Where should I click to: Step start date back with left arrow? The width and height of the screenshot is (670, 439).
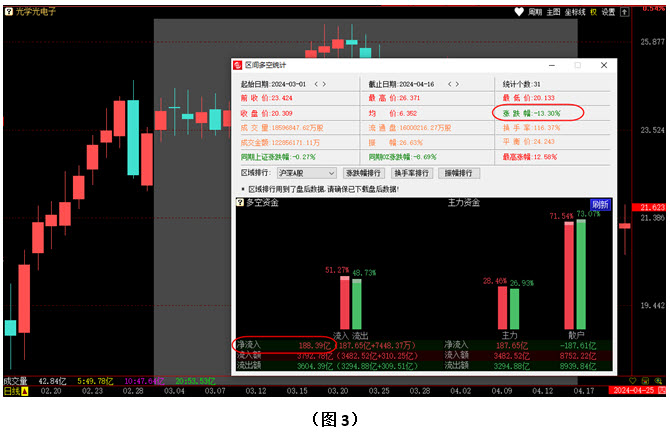coord(317,84)
